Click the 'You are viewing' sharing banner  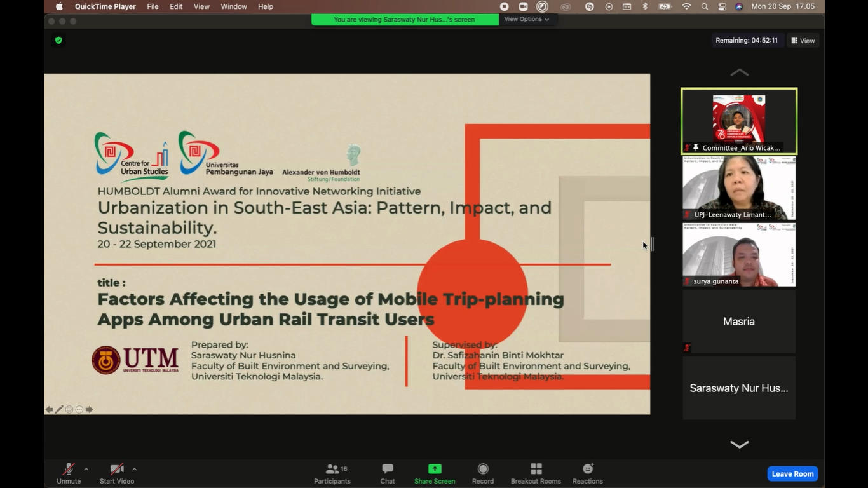(404, 19)
